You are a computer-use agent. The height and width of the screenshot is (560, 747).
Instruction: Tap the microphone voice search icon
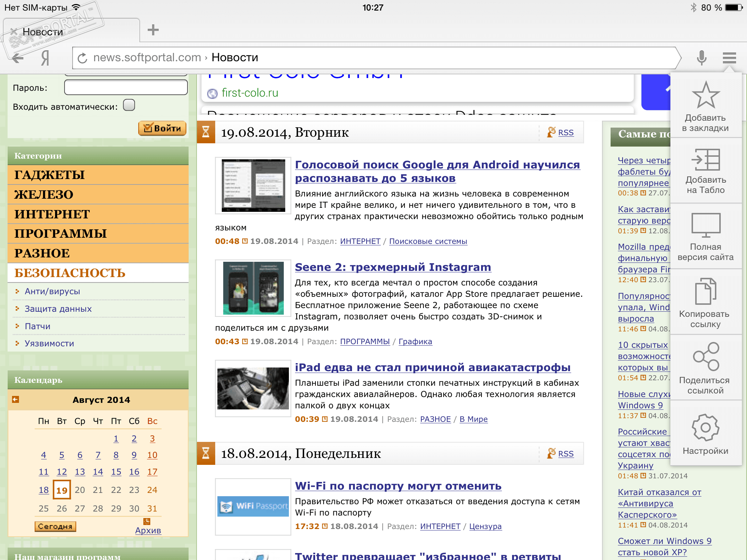pos(701,58)
